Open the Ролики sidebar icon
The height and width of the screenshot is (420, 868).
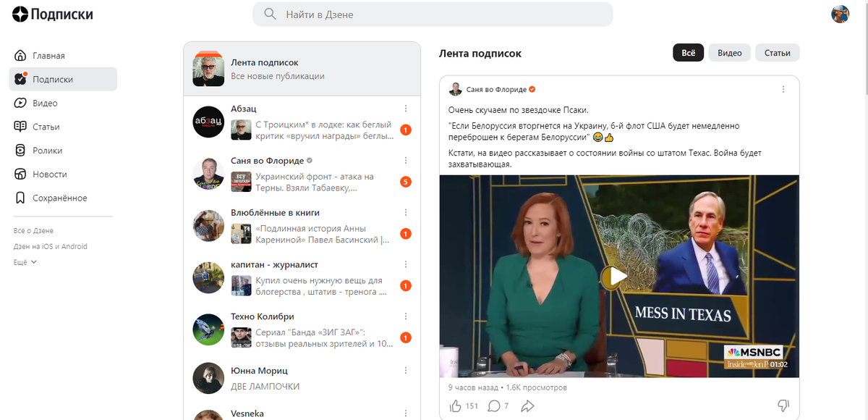click(x=20, y=151)
